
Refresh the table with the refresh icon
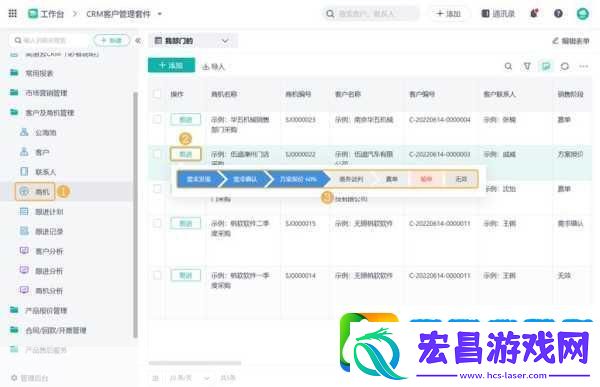click(565, 66)
